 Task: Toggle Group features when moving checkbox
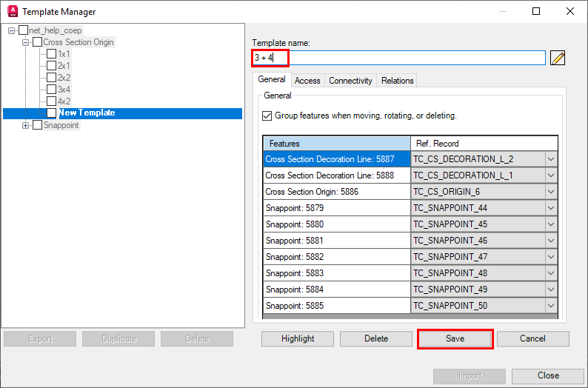(267, 116)
